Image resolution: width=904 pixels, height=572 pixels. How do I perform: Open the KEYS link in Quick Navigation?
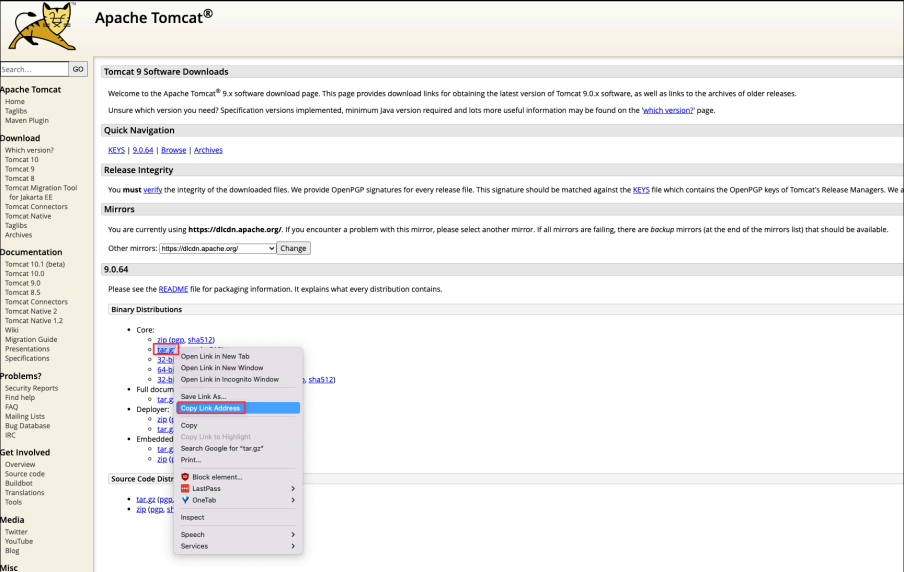pos(116,150)
